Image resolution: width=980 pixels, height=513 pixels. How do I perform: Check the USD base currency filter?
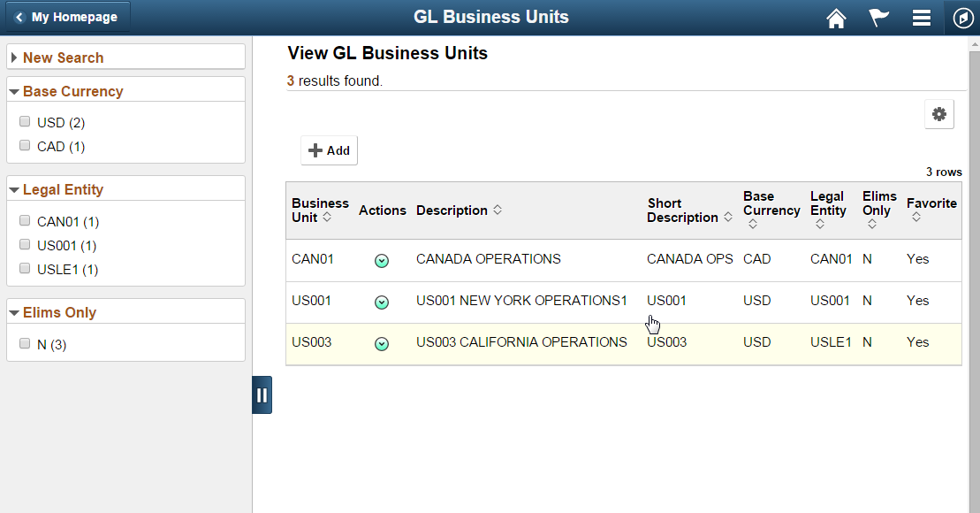(25, 121)
